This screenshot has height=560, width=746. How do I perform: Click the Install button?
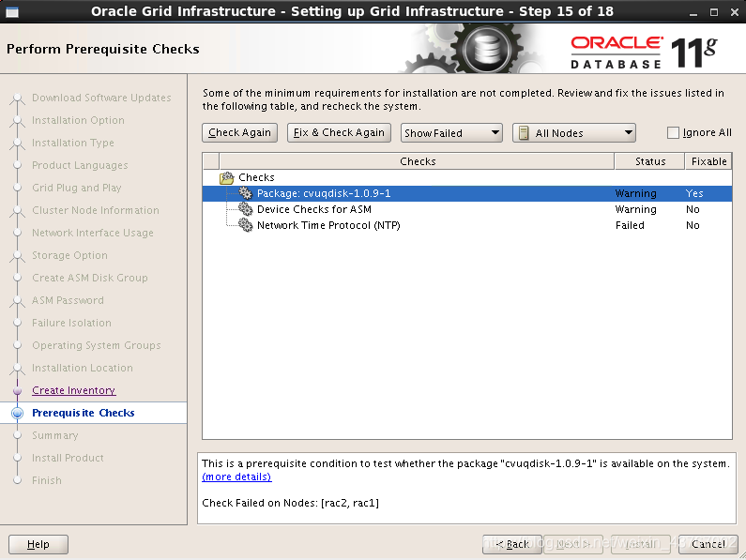tap(640, 544)
